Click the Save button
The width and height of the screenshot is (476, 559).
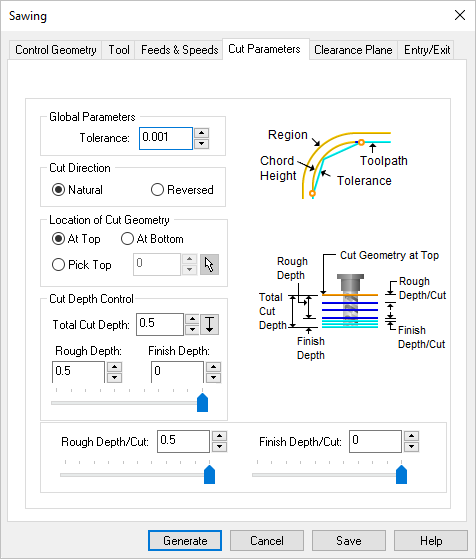[349, 540]
